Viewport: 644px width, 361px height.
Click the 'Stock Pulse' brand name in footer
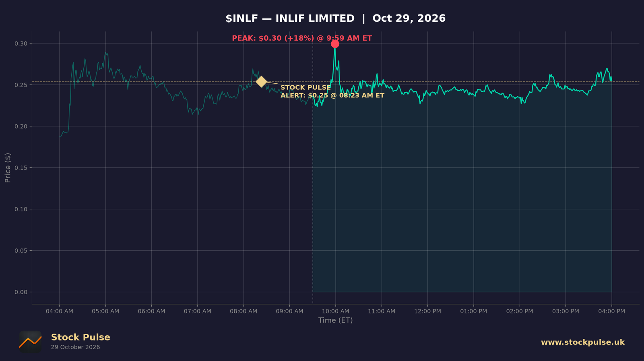pyautogui.click(x=80, y=337)
